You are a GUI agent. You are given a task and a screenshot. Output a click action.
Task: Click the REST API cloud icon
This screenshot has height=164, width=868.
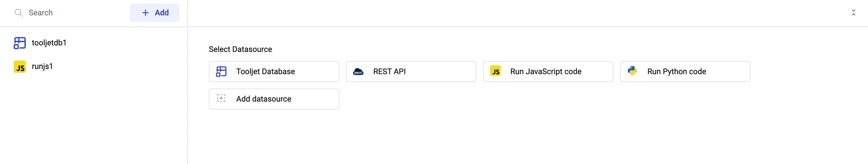(358, 72)
